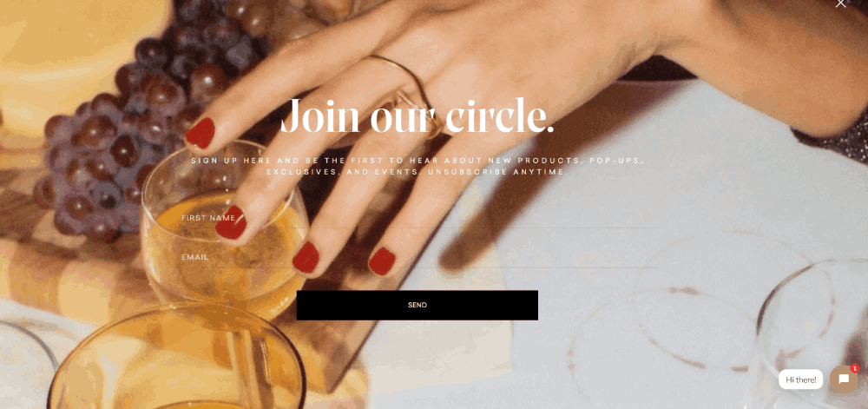Click the red notification badge on chat
Screen dimensions: 868x409
coord(855,368)
